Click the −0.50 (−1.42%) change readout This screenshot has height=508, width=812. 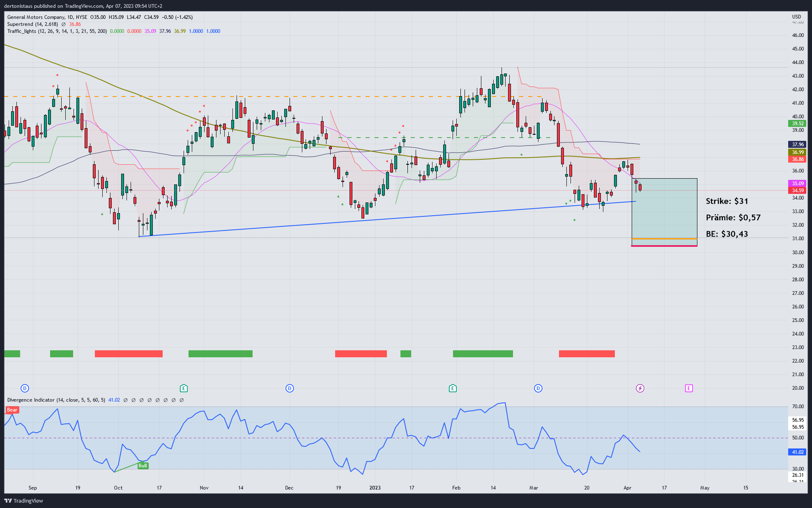(177, 17)
